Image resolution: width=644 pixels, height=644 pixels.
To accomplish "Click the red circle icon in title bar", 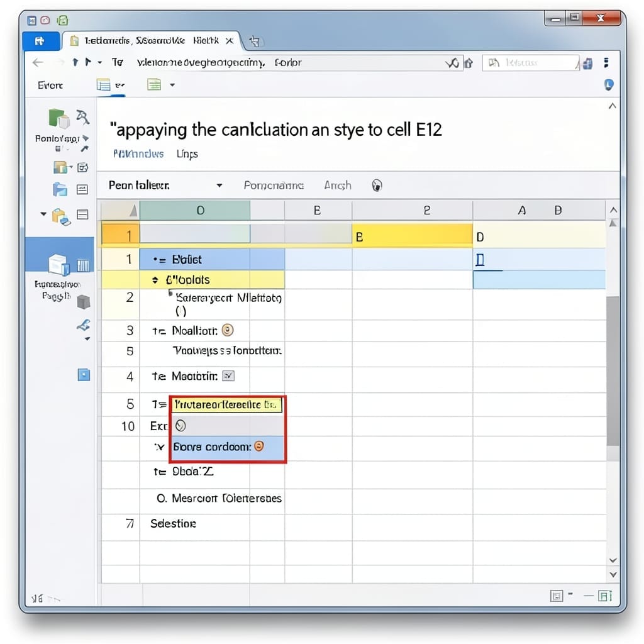I will click(x=45, y=20).
